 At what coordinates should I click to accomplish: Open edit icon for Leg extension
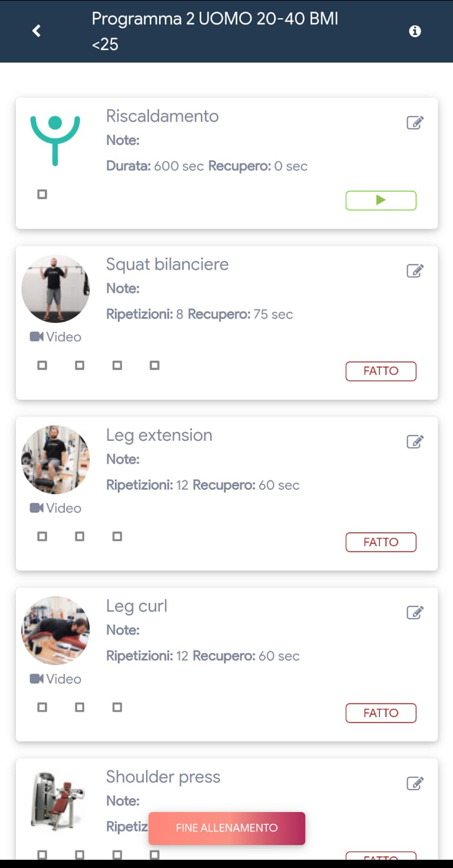click(415, 441)
